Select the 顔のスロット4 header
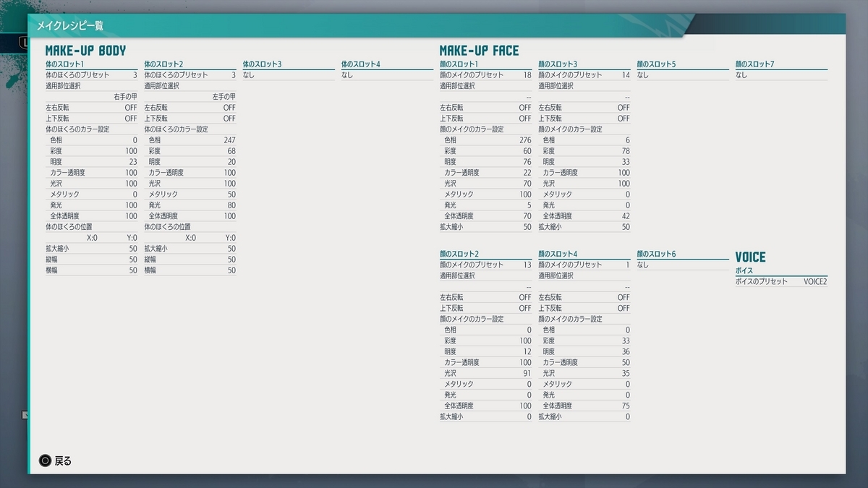 [558, 254]
